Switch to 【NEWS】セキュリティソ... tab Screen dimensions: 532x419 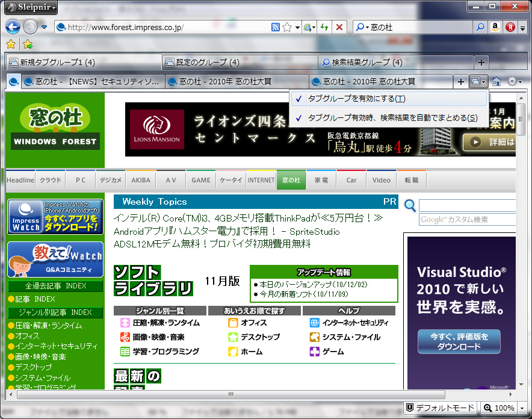(93, 82)
